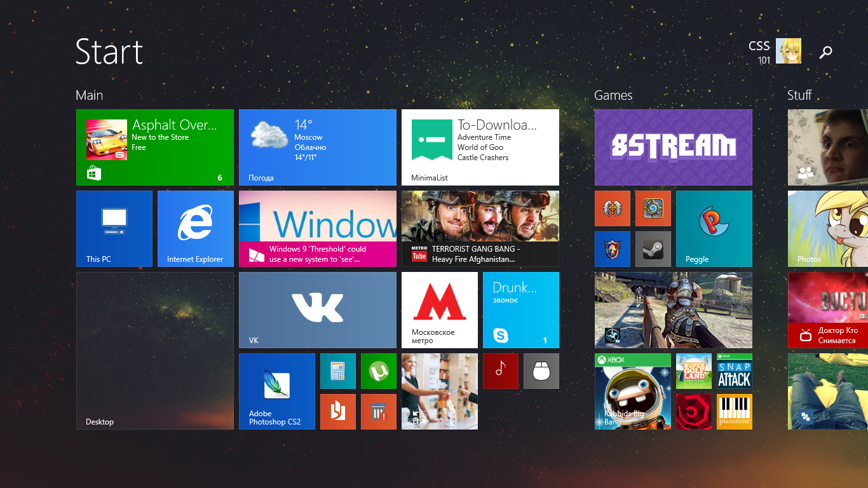Launch the VK app tile
The width and height of the screenshot is (868, 488).
click(x=318, y=310)
